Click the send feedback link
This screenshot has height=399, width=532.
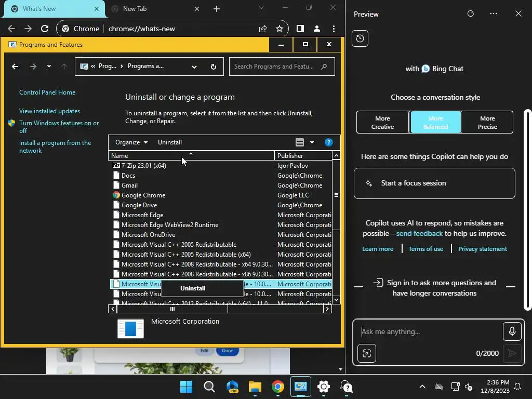pyautogui.click(x=419, y=233)
